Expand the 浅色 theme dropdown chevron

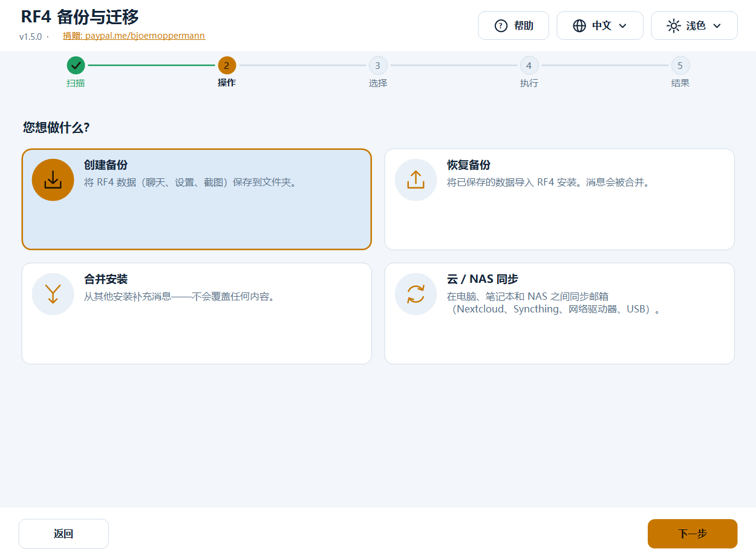pyautogui.click(x=717, y=26)
